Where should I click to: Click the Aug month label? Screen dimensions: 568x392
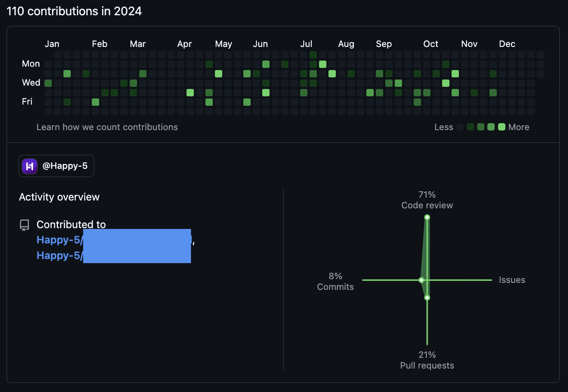click(x=346, y=44)
